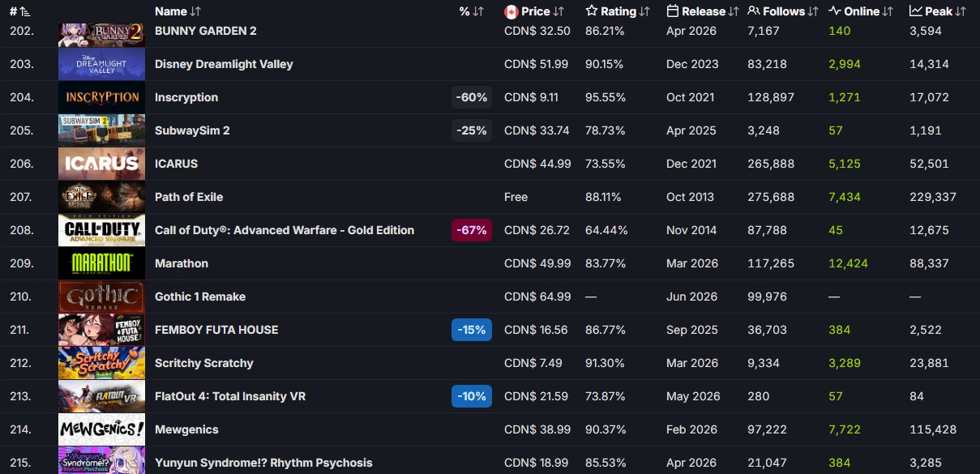Sort by Price column header
The width and height of the screenshot is (980, 474).
point(534,11)
